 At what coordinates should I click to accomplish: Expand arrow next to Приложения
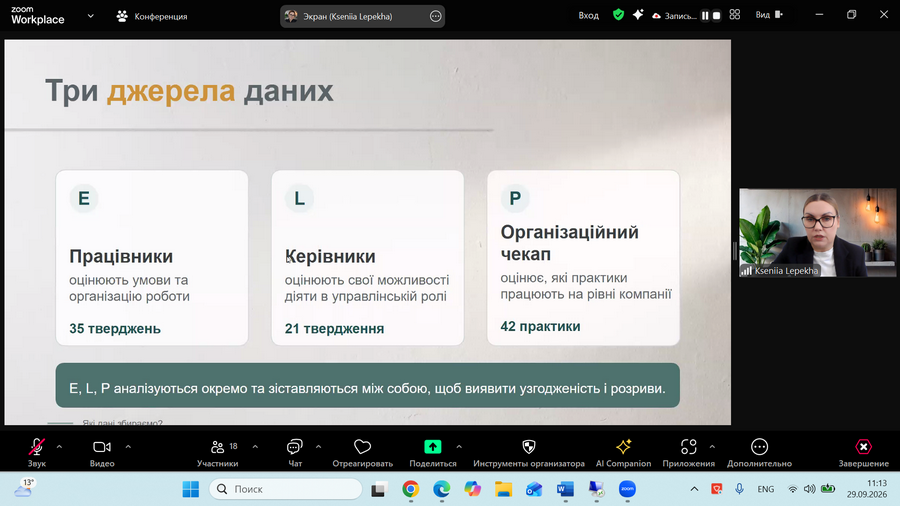(712, 446)
